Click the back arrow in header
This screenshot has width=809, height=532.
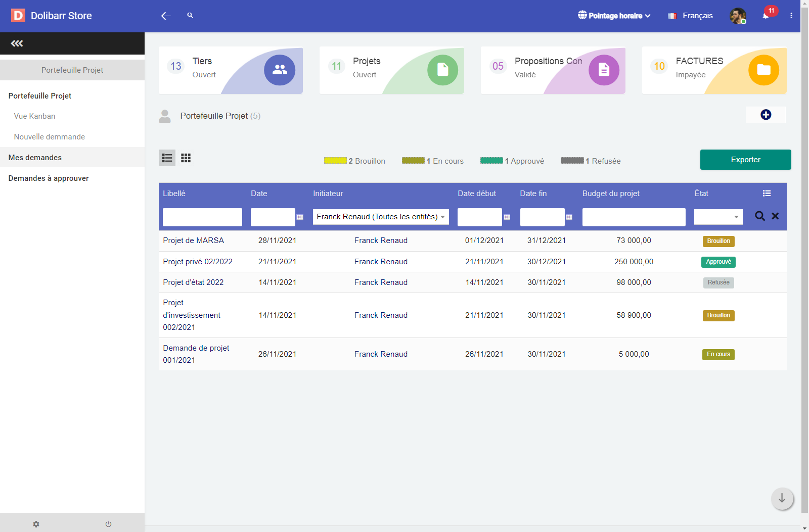pos(166,16)
